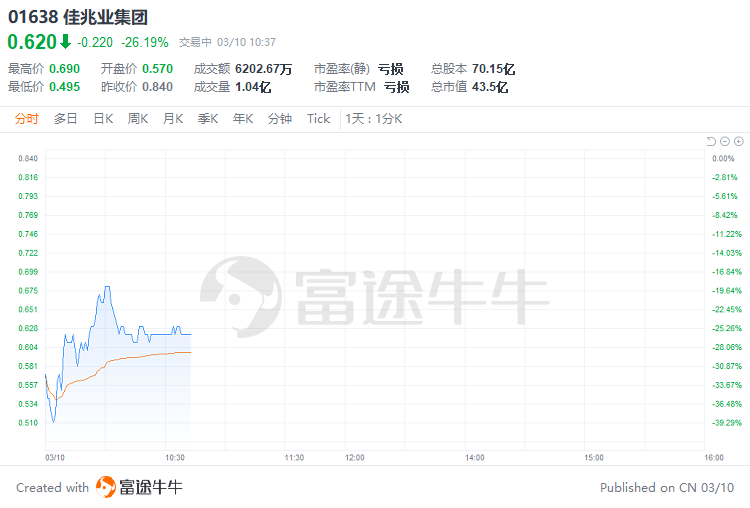Image resolution: width=750 pixels, height=508 pixels.
Task: Click the 0.840 y-axis price label
Action: (x=28, y=158)
